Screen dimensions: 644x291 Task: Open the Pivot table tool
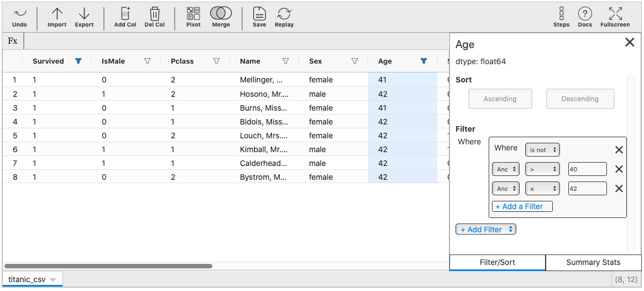click(193, 17)
